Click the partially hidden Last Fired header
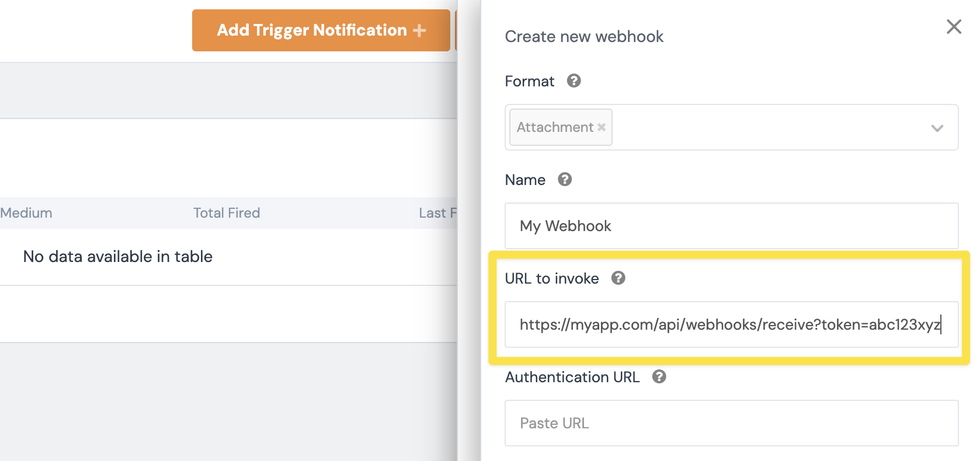 437,213
